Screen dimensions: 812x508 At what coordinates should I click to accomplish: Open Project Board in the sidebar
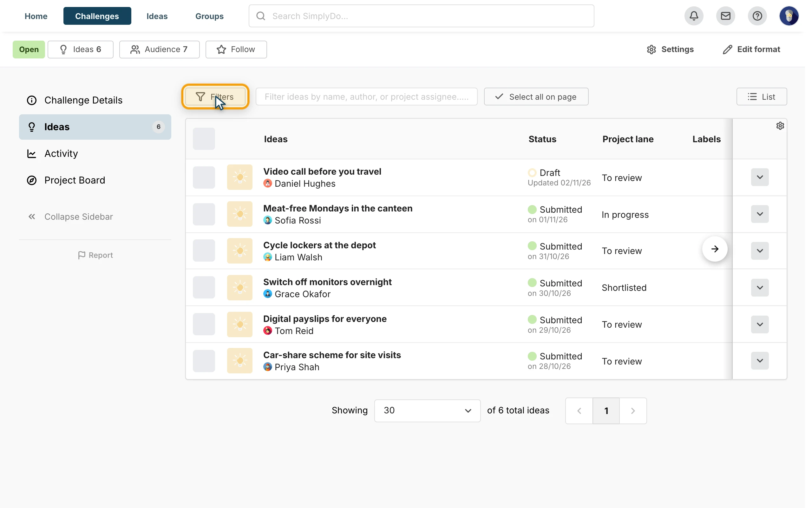tap(95, 180)
